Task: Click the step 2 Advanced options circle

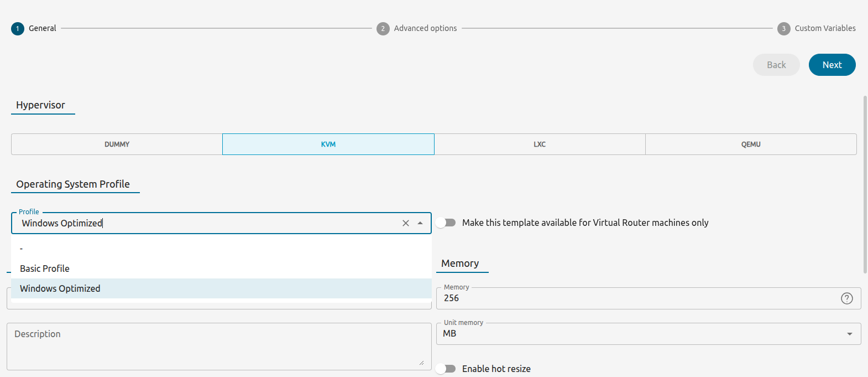Action: 383,29
